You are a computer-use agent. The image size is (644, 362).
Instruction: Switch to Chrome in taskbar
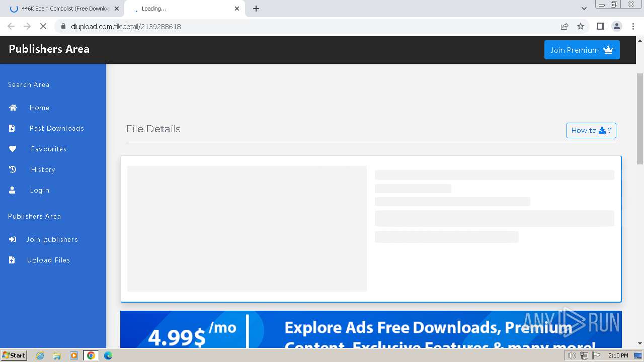91,355
